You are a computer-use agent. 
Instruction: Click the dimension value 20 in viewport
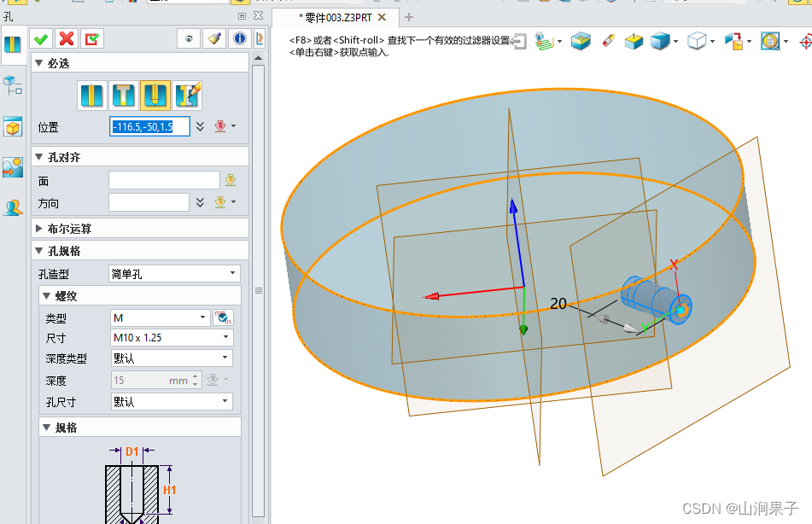click(x=558, y=304)
